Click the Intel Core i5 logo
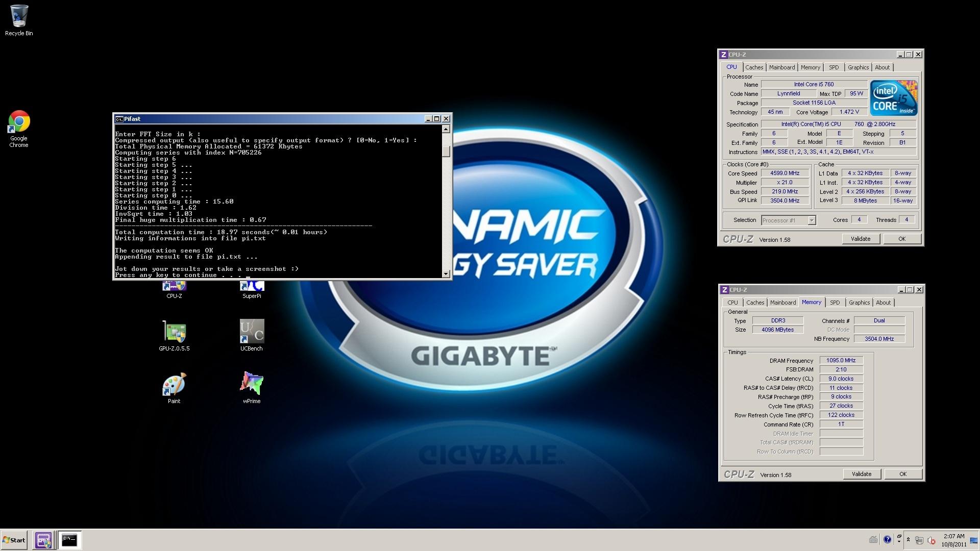 click(x=894, y=98)
